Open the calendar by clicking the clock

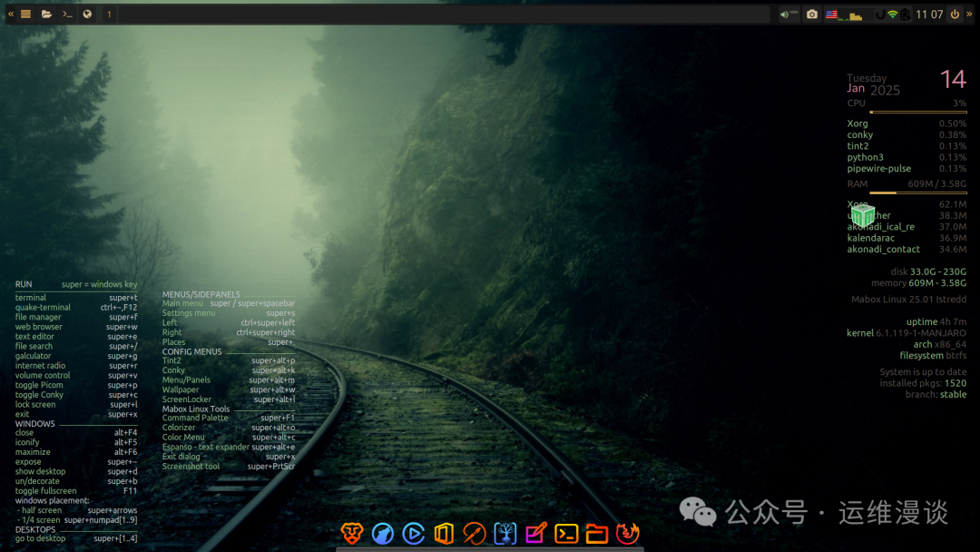929,14
